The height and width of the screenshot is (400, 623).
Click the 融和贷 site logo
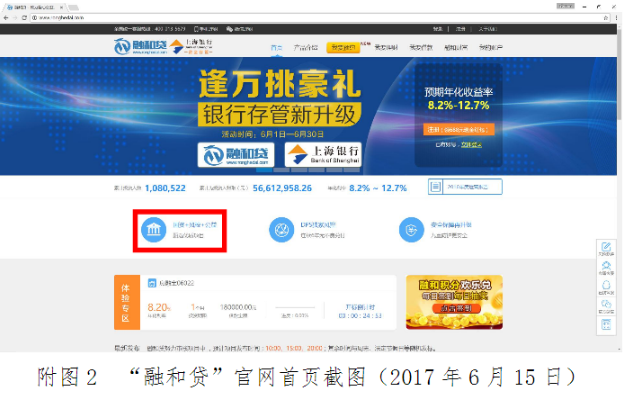(140, 46)
